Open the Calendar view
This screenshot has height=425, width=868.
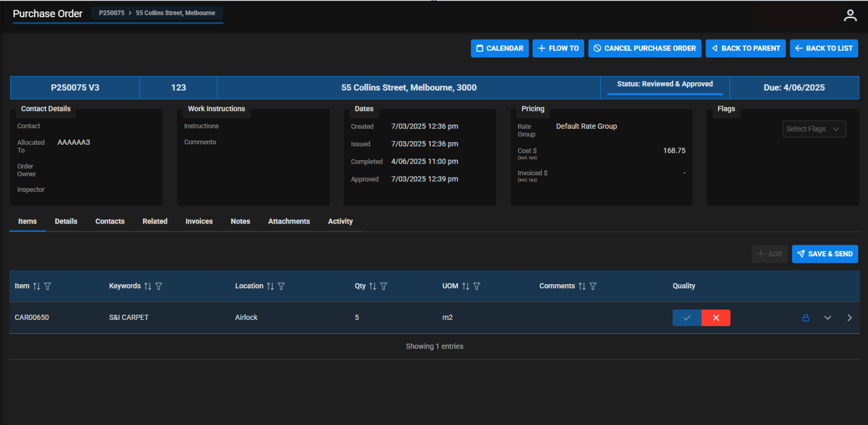tap(499, 48)
